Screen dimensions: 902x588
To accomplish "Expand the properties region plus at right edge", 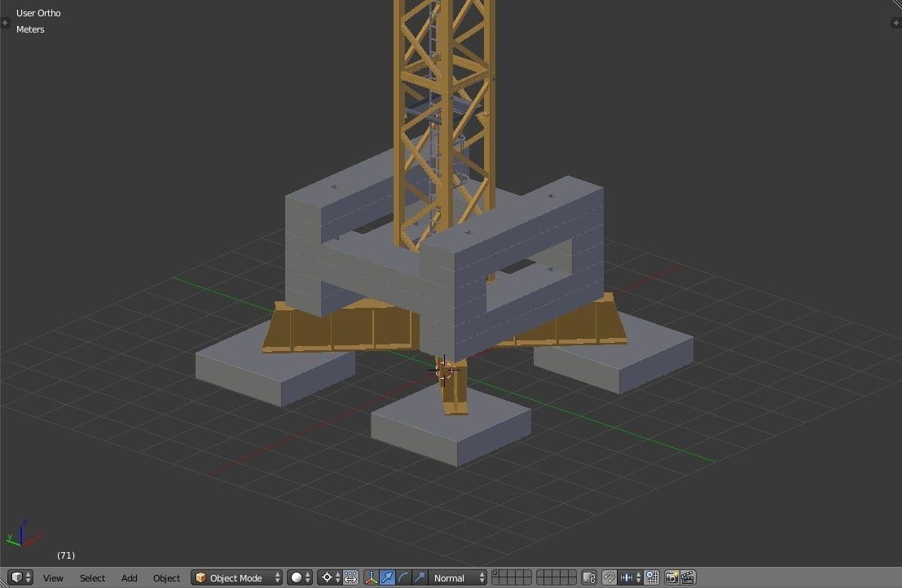I will [895, 23].
